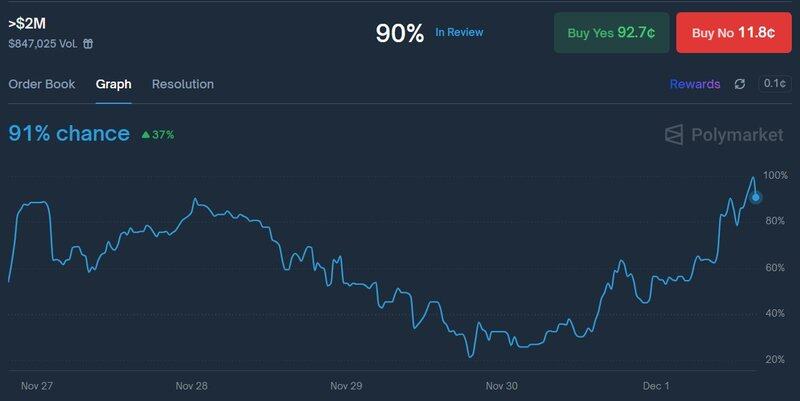Viewport: 800px width, 401px height.
Task: Click the green up-arrow 37% indicator
Action: click(158, 134)
